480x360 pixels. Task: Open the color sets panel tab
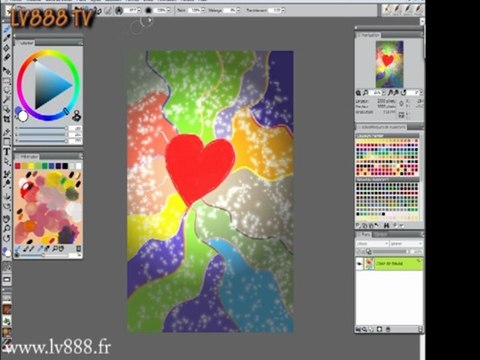[382, 127]
